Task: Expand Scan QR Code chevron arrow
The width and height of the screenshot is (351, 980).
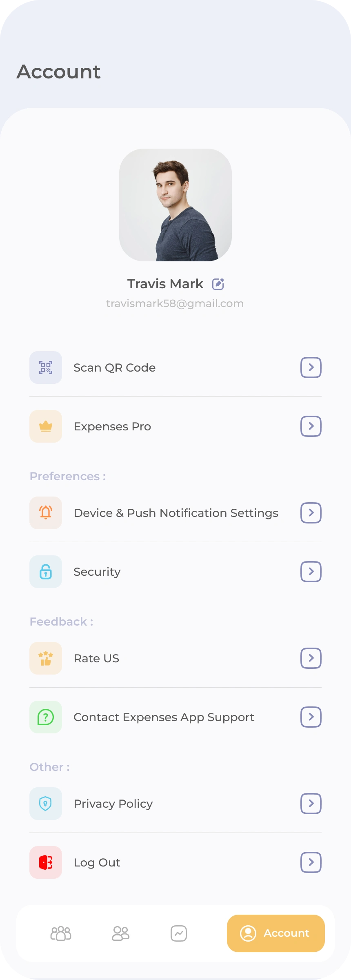Action: pos(311,367)
